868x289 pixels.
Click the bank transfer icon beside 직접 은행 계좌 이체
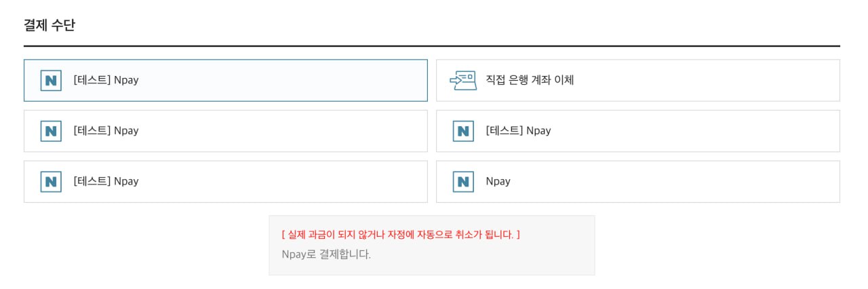pyautogui.click(x=463, y=80)
